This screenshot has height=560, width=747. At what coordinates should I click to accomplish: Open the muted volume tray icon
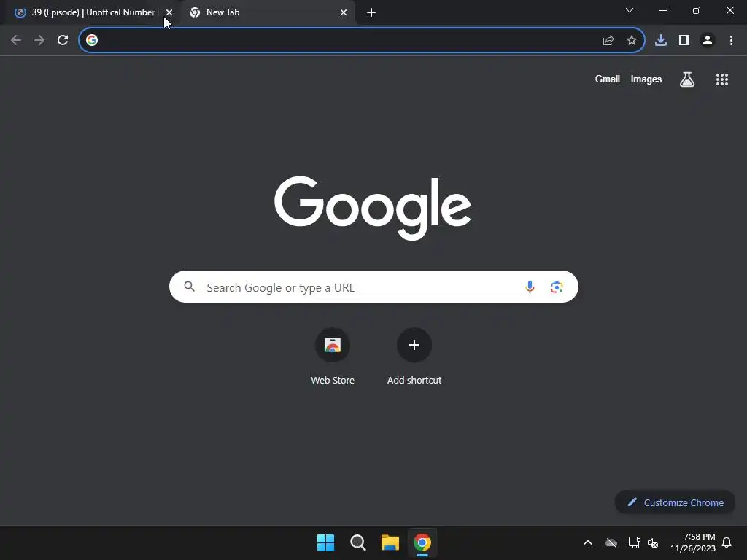[653, 542]
